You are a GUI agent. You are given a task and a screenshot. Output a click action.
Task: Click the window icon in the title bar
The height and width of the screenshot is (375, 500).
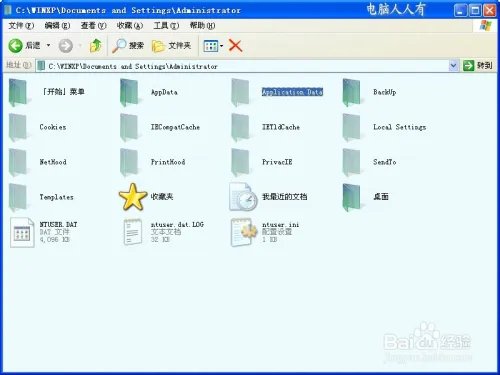click(x=8, y=10)
